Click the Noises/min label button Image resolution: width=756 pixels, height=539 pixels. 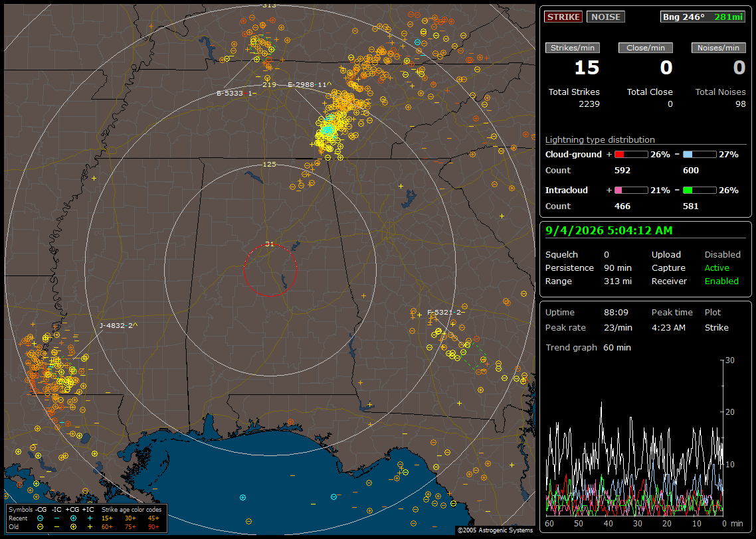[x=718, y=48]
